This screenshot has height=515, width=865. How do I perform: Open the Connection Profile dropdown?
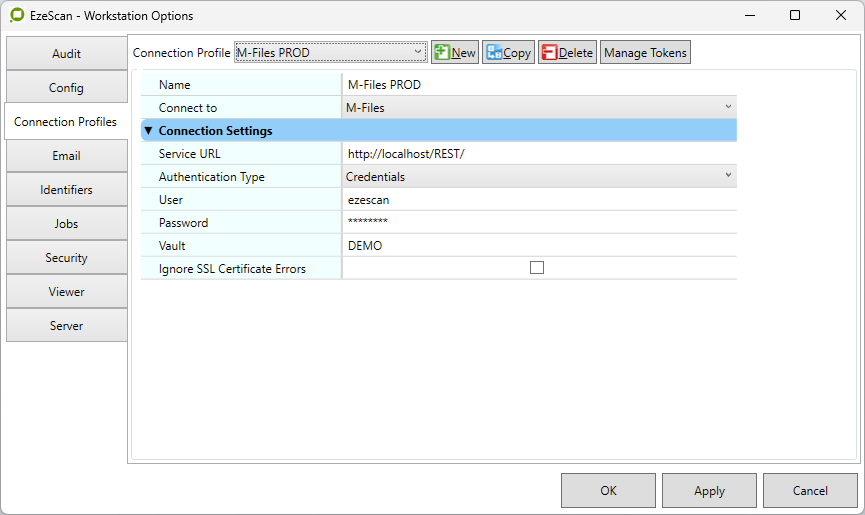tap(330, 52)
